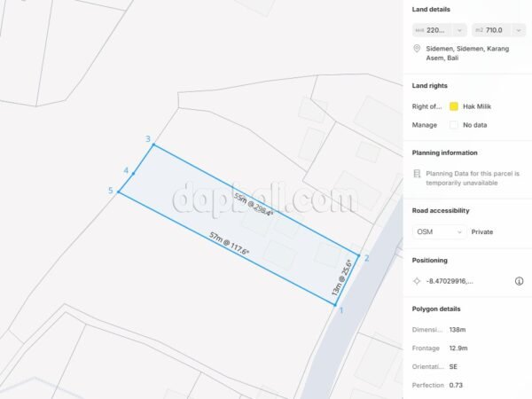Open the positioning info circle icon
The width and height of the screenshot is (532, 399).
click(x=519, y=281)
